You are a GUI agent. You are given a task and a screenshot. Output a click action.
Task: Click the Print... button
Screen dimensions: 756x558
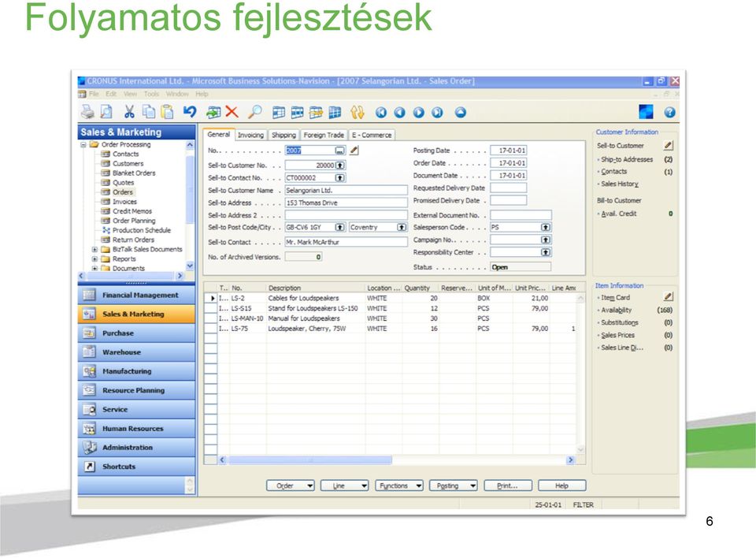508,485
